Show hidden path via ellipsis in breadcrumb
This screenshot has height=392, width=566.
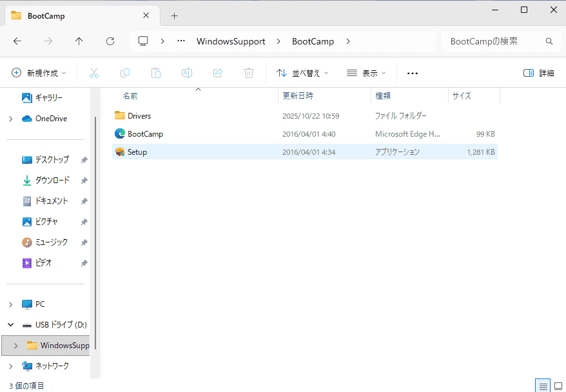click(181, 41)
